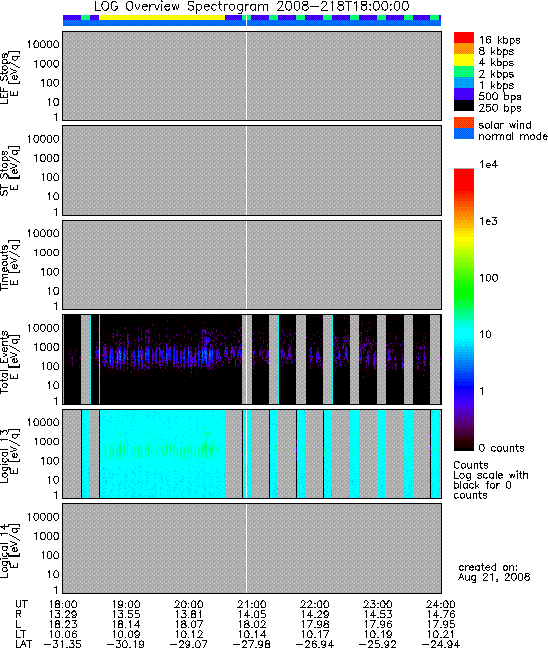Click the rainbow counts color bar
This screenshot has height=648, width=548.
point(464,310)
